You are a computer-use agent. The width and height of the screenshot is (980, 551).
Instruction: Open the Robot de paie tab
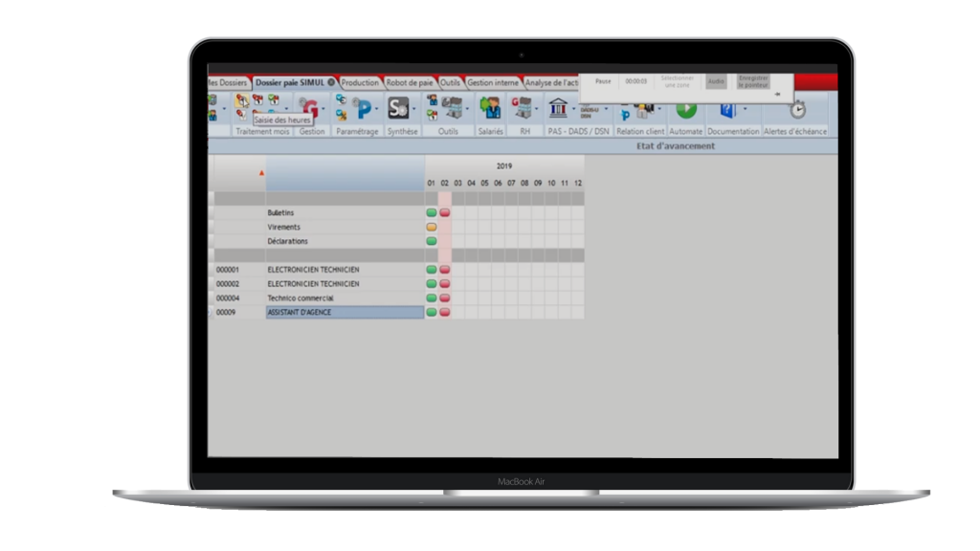(410, 82)
